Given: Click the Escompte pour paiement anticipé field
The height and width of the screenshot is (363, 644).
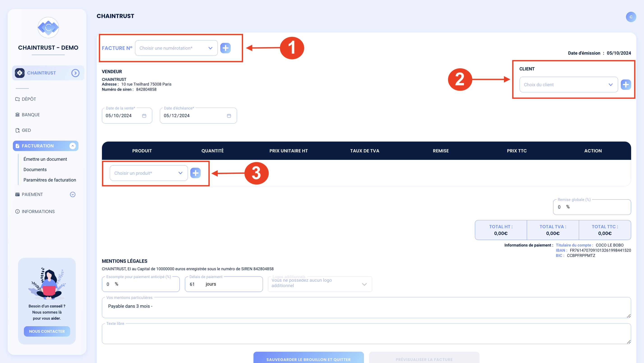Looking at the screenshot, I should pyautogui.click(x=141, y=284).
